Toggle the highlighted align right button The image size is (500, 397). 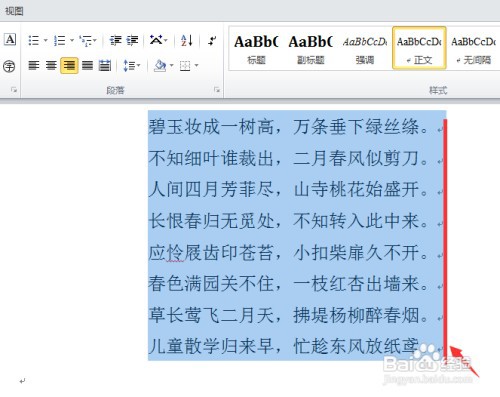(69, 65)
